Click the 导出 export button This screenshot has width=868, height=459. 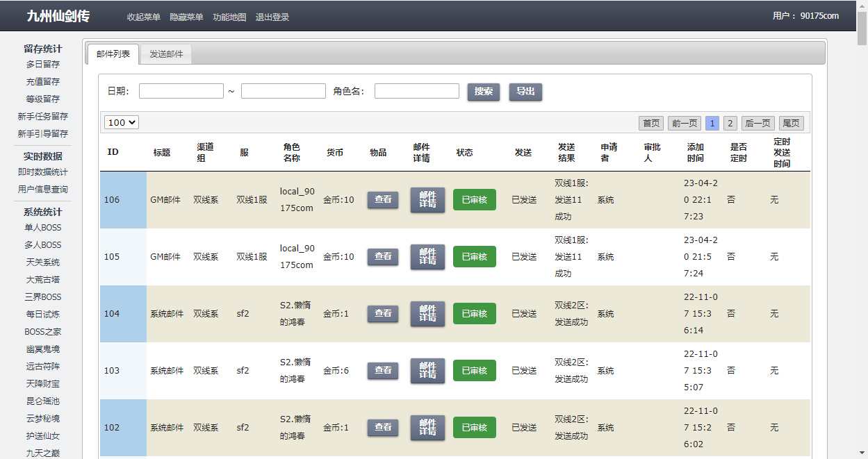(525, 92)
